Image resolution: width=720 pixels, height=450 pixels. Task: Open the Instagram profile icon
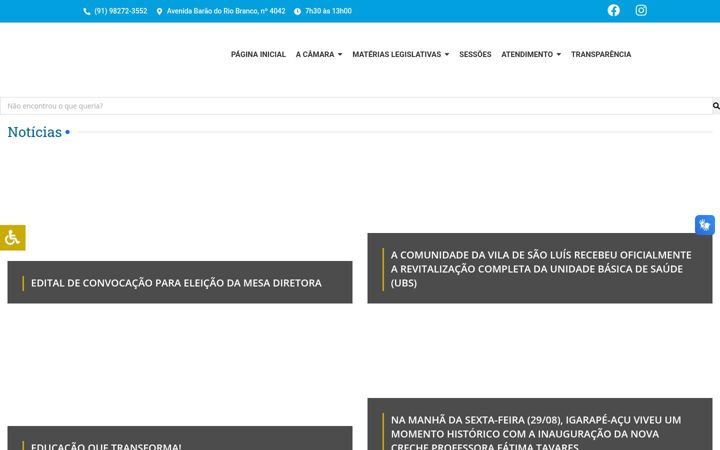point(641,10)
